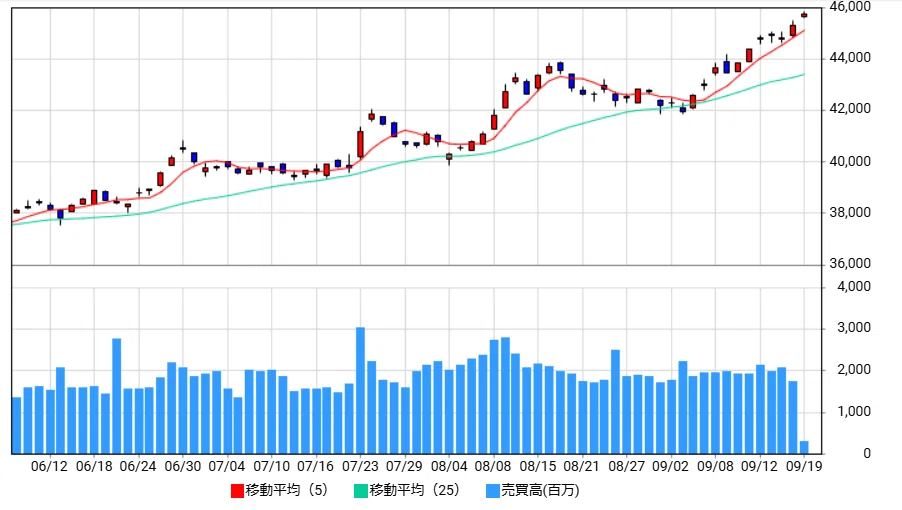
Task: Click the 46,000 price axis label
Action: [850, 7]
